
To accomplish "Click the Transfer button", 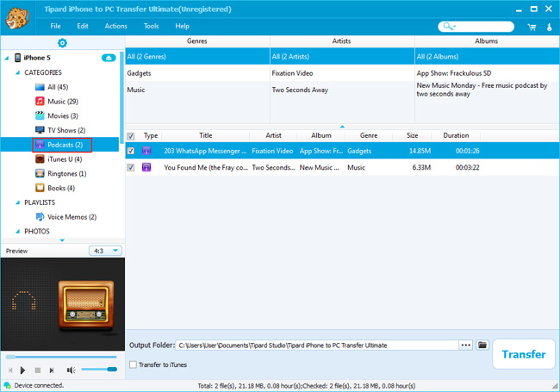I will 524,354.
